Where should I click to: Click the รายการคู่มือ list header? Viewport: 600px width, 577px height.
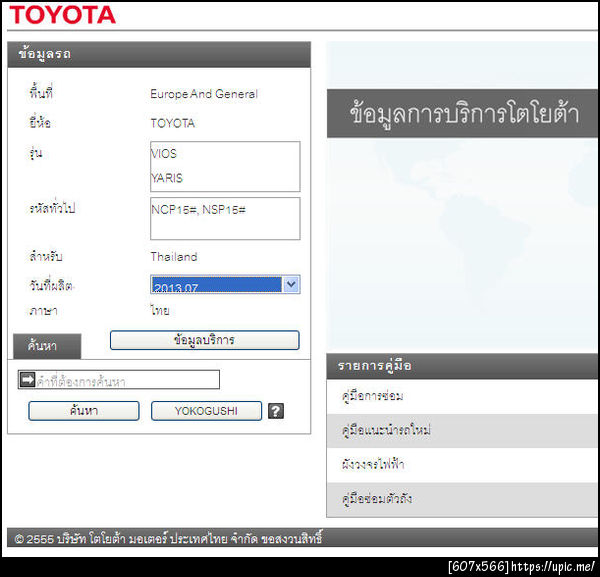point(462,366)
